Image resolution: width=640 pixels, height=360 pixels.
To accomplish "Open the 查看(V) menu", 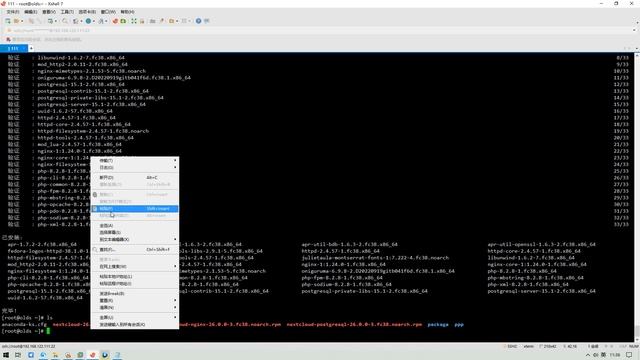I will (49, 12).
